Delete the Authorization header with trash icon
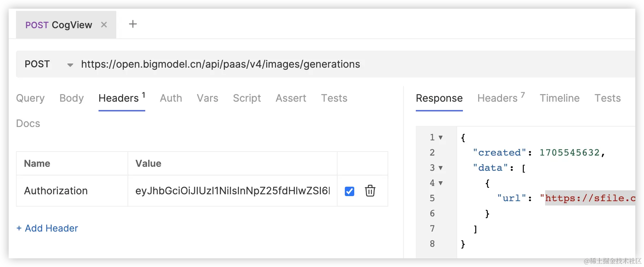 click(370, 191)
